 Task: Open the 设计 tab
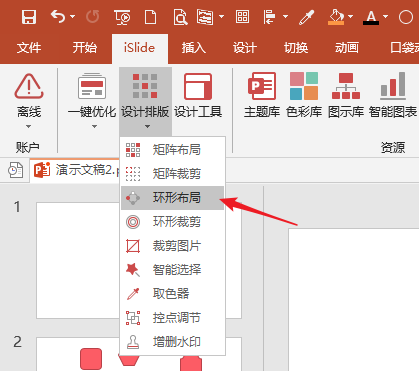pos(245,48)
